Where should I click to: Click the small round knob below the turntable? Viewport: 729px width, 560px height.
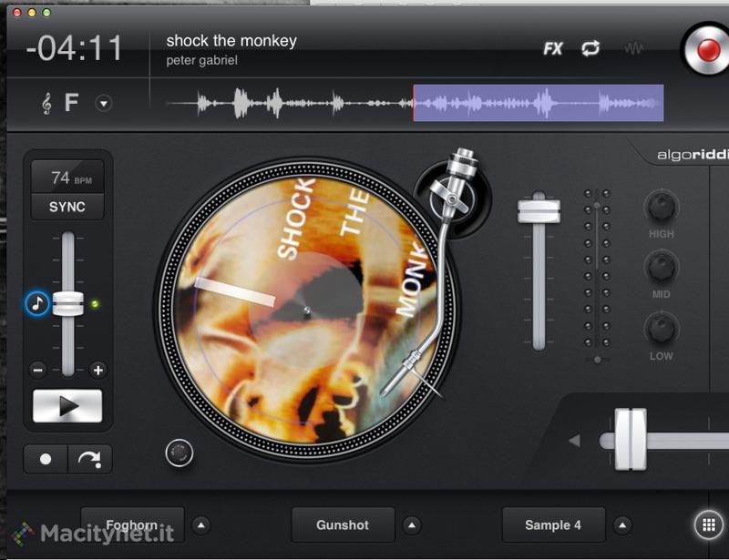coord(179,453)
